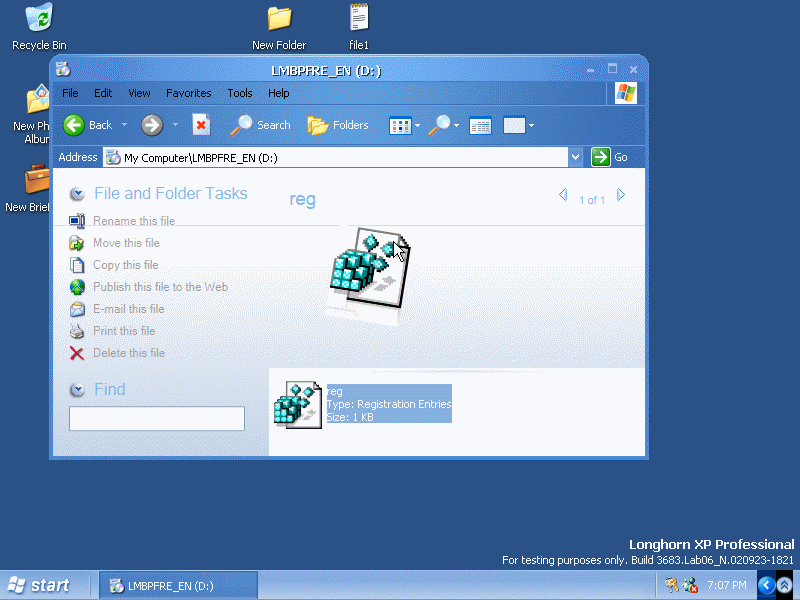Click the Find text input box

(x=157, y=418)
